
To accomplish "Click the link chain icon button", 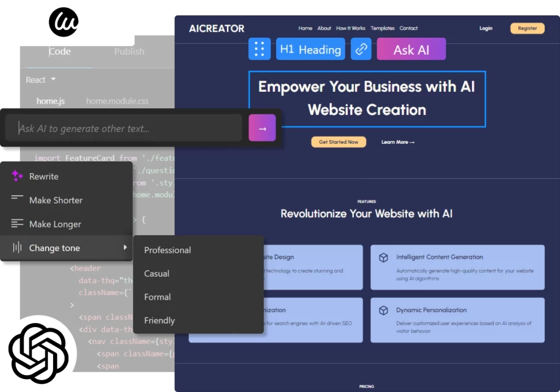I will (361, 49).
